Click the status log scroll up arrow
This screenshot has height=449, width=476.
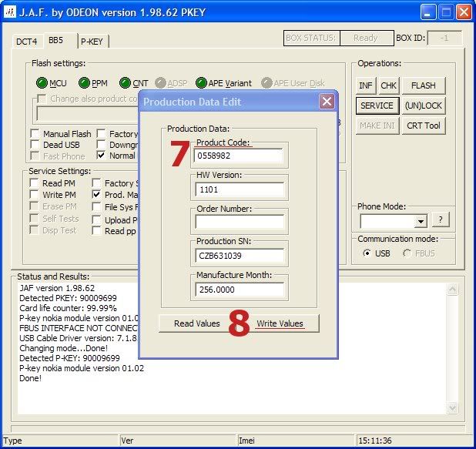point(452,290)
